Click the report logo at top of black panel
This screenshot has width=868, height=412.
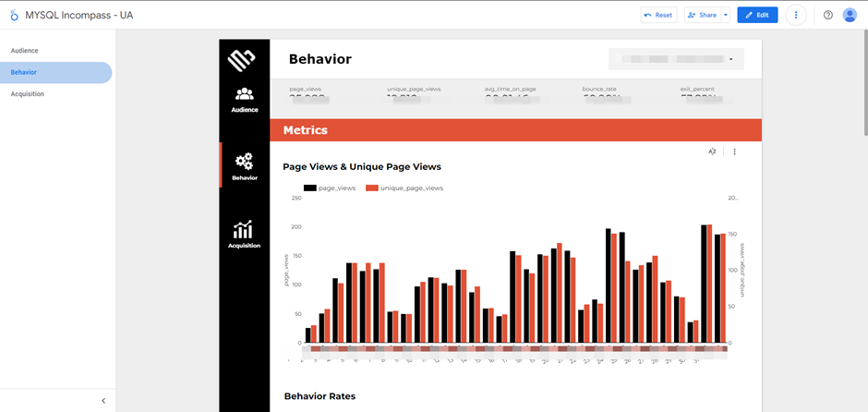click(x=242, y=60)
